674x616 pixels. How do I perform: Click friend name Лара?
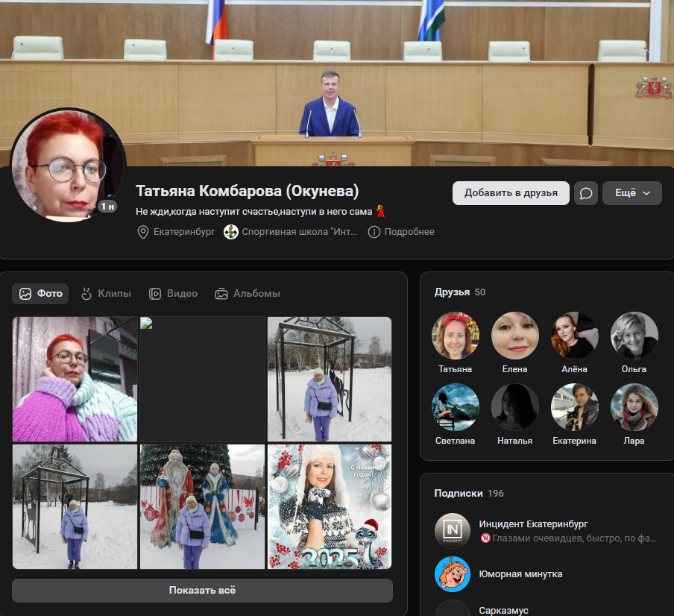pyautogui.click(x=634, y=441)
